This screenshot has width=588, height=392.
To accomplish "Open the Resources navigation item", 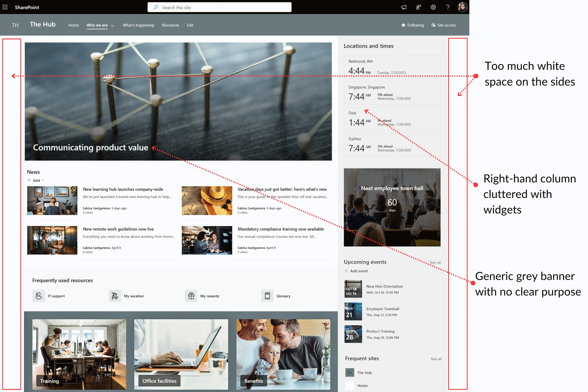I will (x=170, y=25).
